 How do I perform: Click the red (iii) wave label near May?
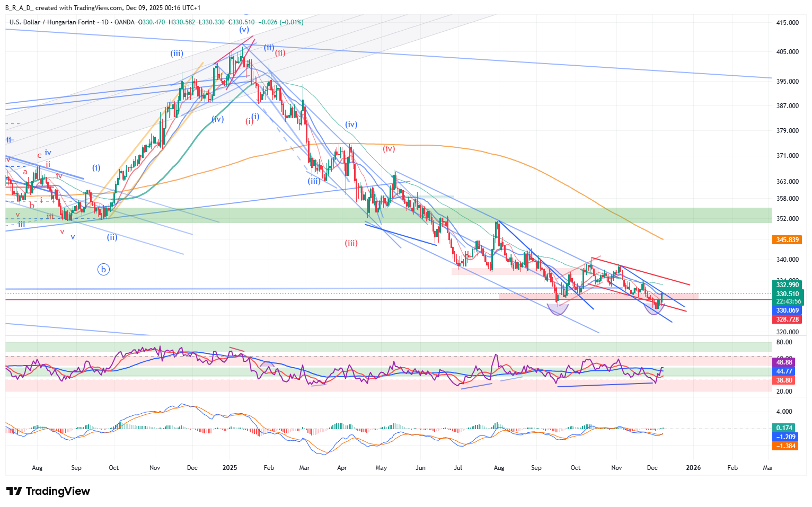click(x=351, y=243)
